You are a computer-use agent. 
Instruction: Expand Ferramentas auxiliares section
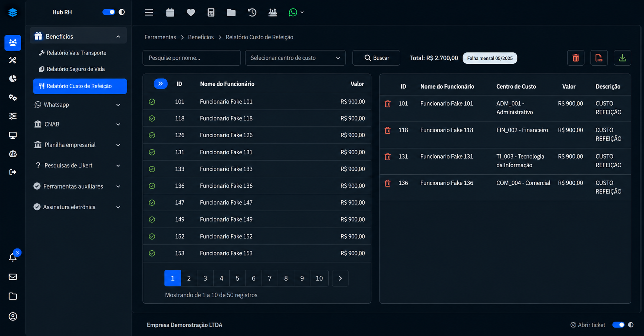click(78, 186)
